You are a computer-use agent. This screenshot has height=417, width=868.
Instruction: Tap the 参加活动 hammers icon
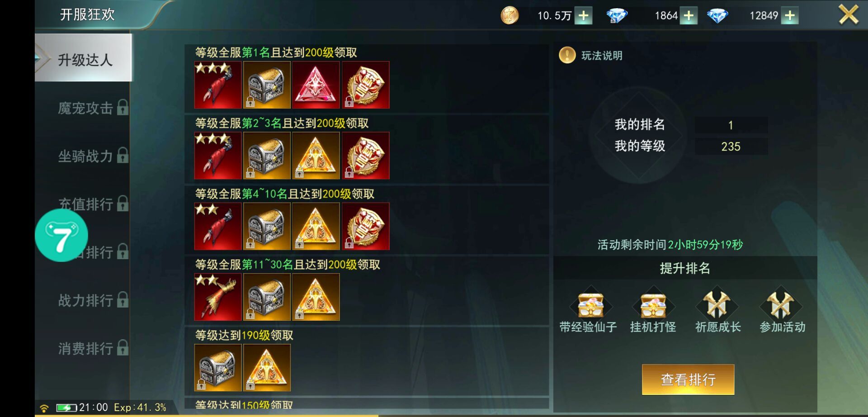(x=781, y=303)
